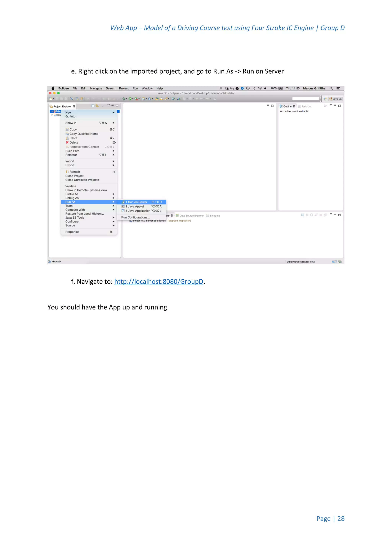Open the Configure submenu
The width and height of the screenshot is (392, 555).
[x=89, y=221]
